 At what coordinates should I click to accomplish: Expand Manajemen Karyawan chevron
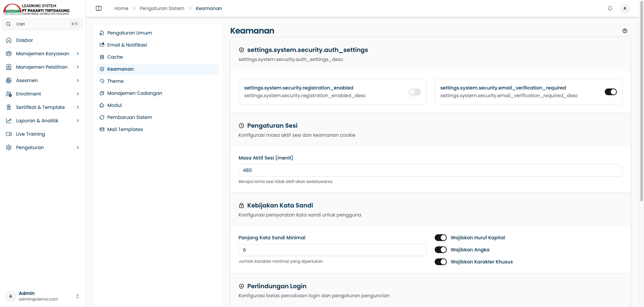click(78, 54)
